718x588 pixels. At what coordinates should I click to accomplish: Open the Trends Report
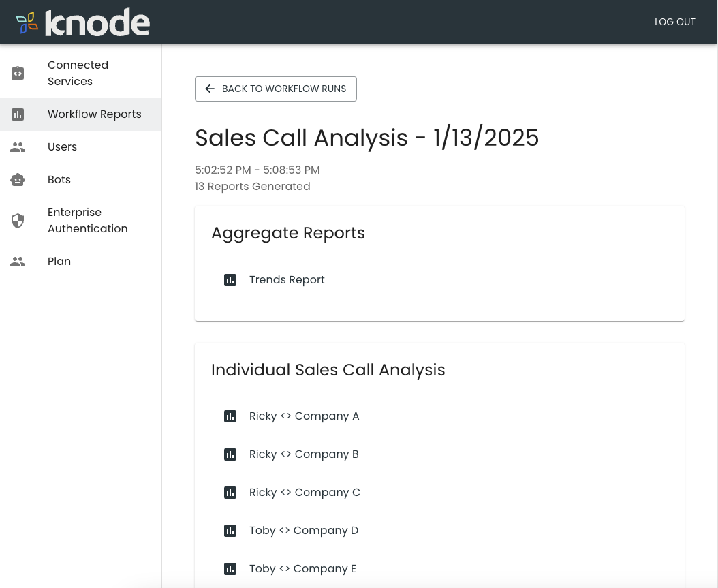(287, 280)
